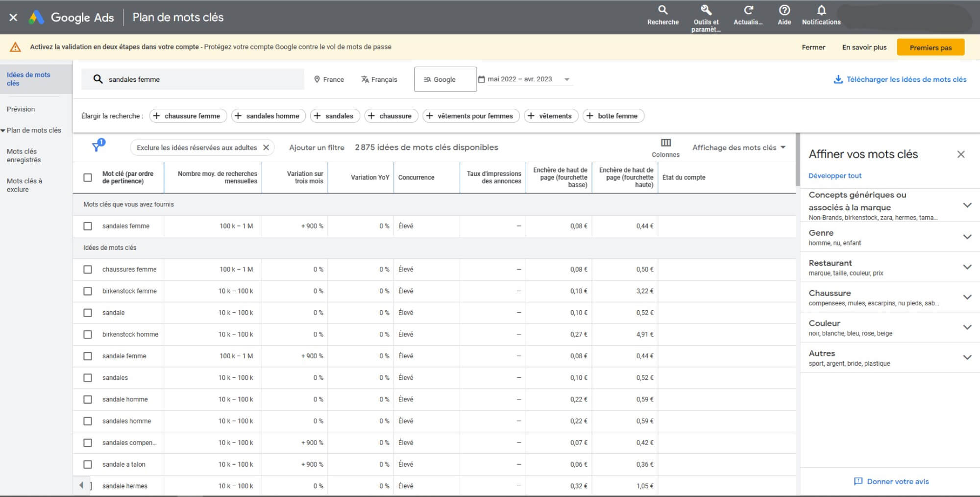Click the France location pin icon
980x497 pixels.
click(318, 79)
